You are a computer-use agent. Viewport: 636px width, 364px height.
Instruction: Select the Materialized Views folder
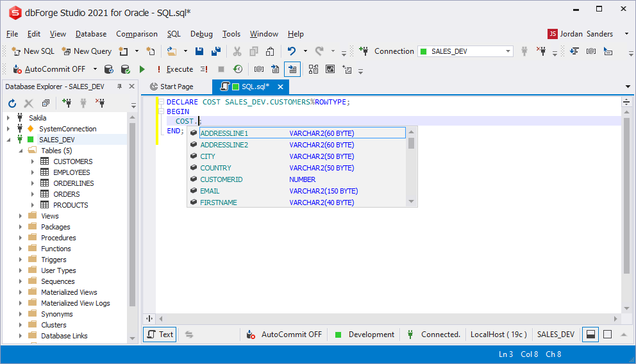tap(69, 292)
